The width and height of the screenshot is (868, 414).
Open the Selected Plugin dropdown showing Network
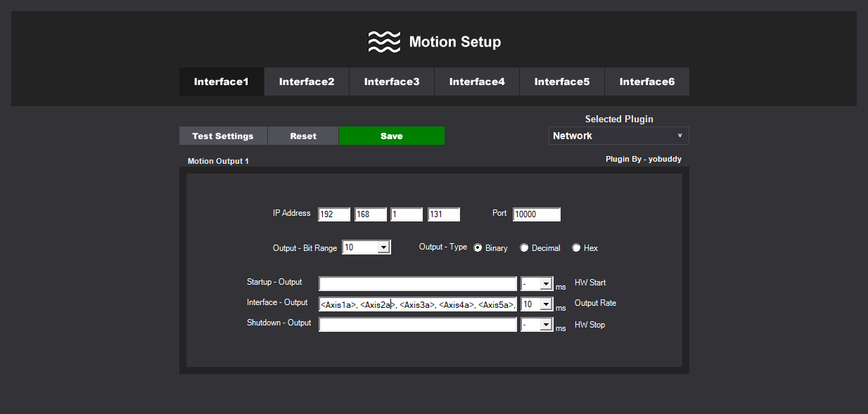[x=619, y=136]
